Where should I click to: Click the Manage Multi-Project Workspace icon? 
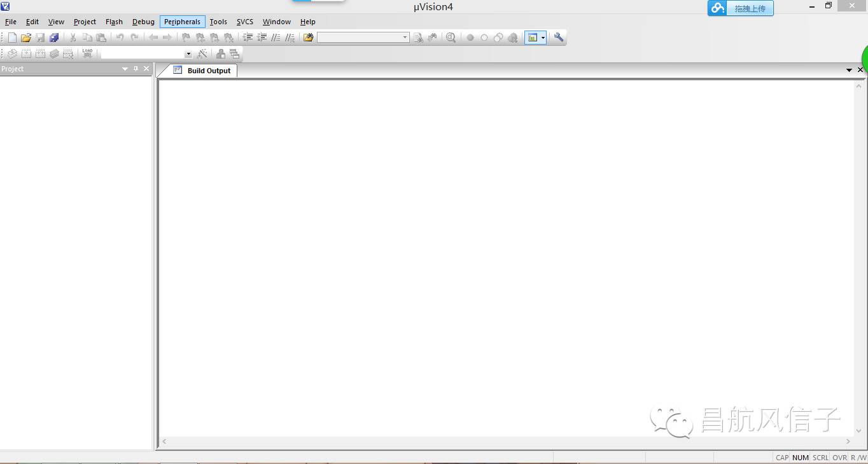[235, 53]
